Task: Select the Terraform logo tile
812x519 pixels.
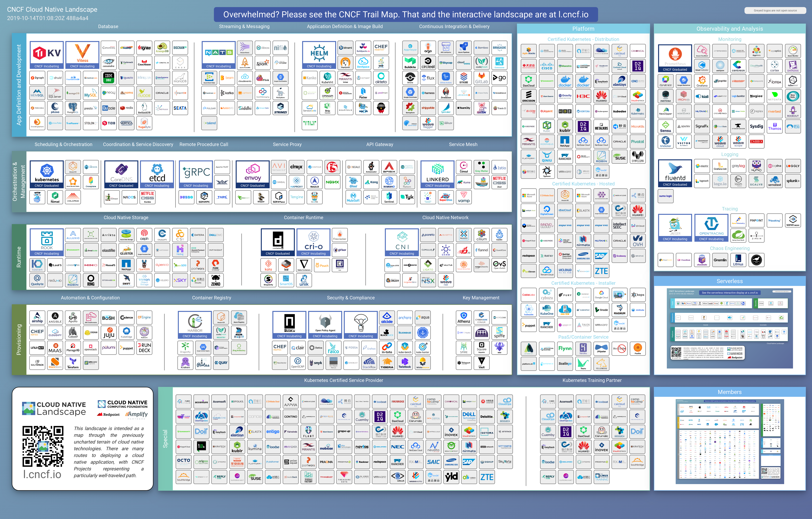Action: (x=73, y=363)
